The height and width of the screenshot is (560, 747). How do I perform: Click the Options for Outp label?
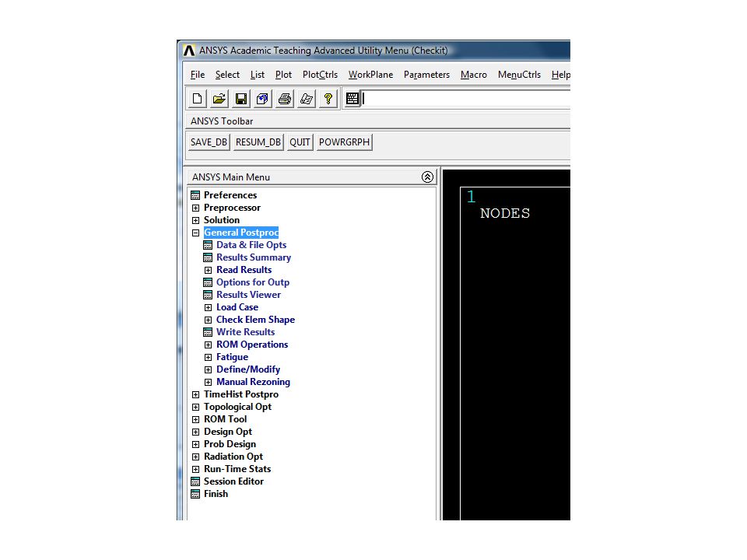click(x=252, y=282)
